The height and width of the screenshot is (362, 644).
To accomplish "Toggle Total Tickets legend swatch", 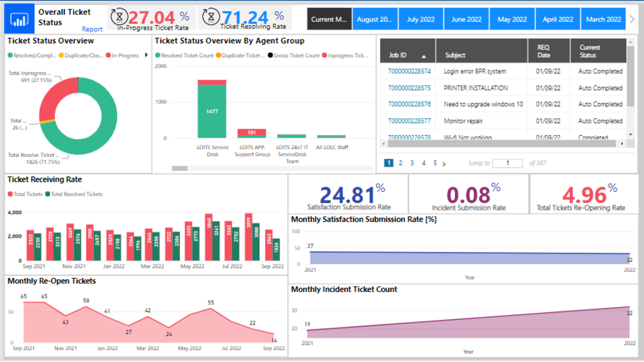I will tap(10, 194).
